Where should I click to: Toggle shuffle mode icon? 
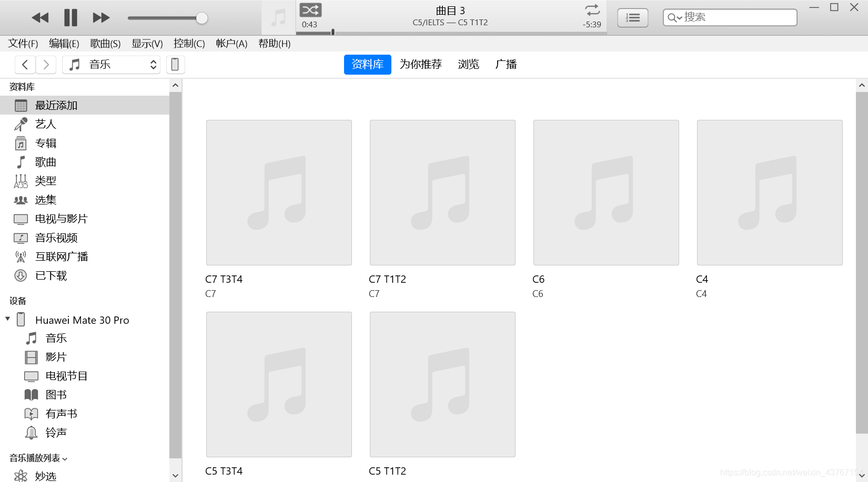coord(310,10)
